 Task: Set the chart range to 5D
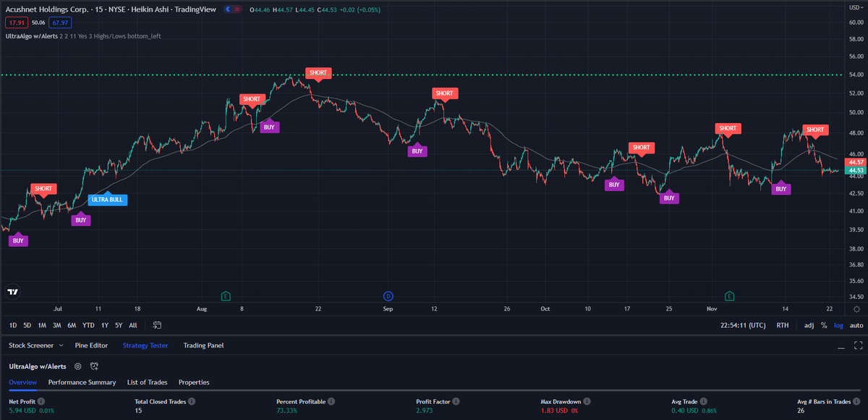27,325
